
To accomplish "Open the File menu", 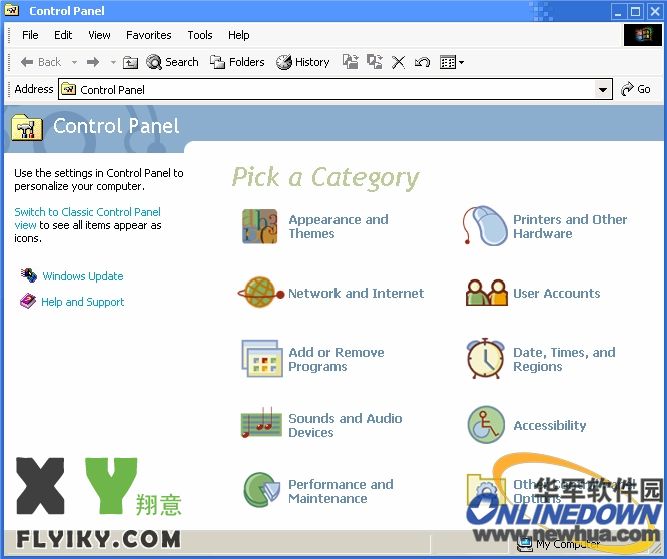I will pyautogui.click(x=30, y=35).
